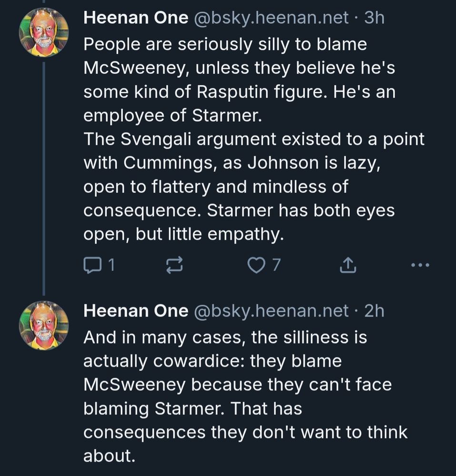Click the like count "7"
Screen dimensions: 456x476
tap(276, 265)
